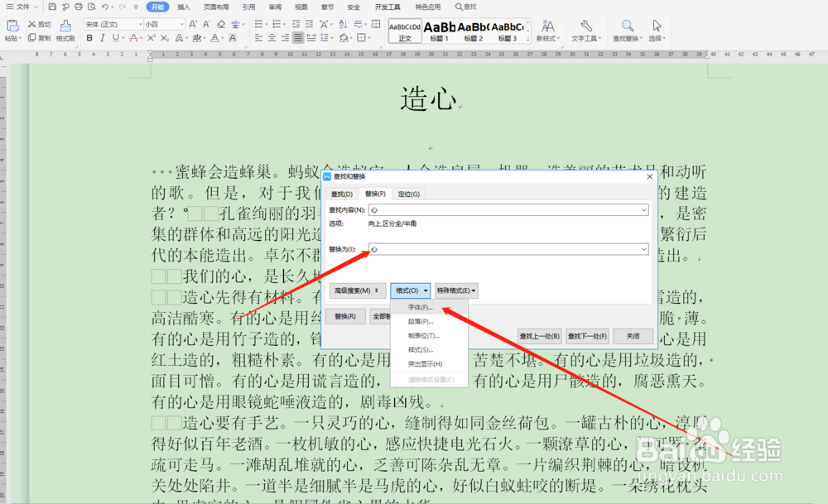The image size is (828, 504).
Task: Open the 页面布局 ribbon tab
Action: pos(216,7)
